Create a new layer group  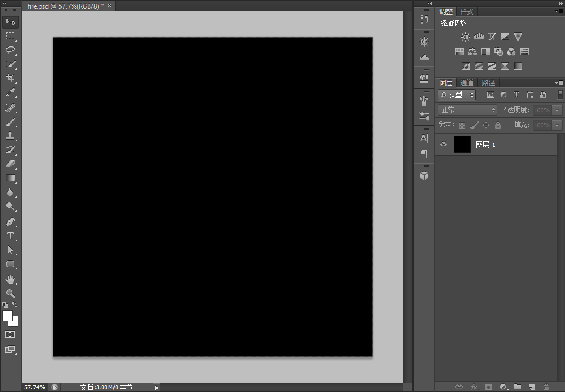[517, 387]
